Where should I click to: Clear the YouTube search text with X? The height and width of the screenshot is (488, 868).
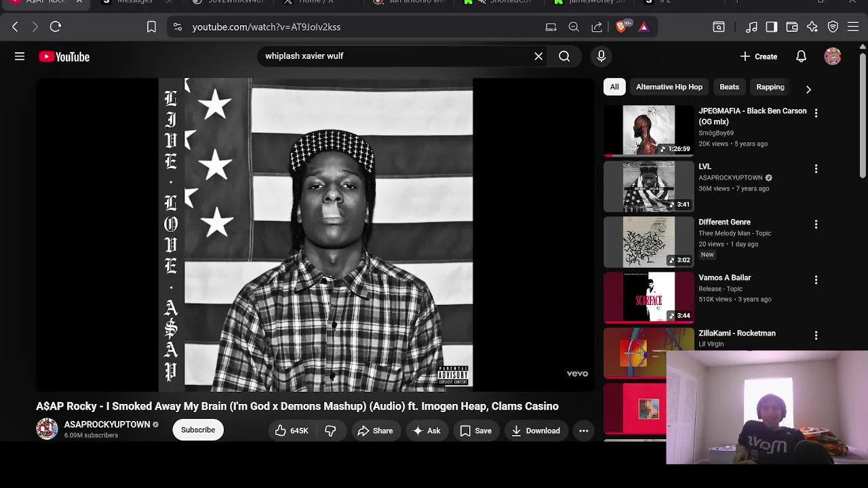tap(538, 56)
